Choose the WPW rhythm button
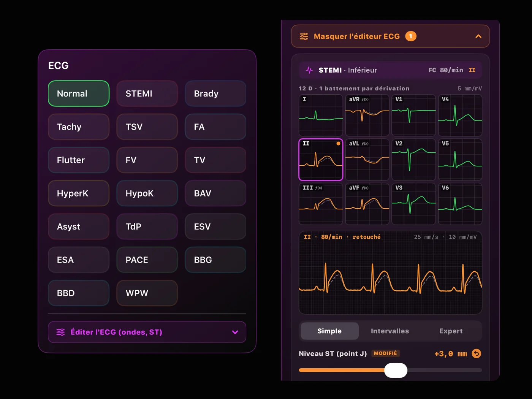This screenshot has height=399, width=532. coord(147,293)
